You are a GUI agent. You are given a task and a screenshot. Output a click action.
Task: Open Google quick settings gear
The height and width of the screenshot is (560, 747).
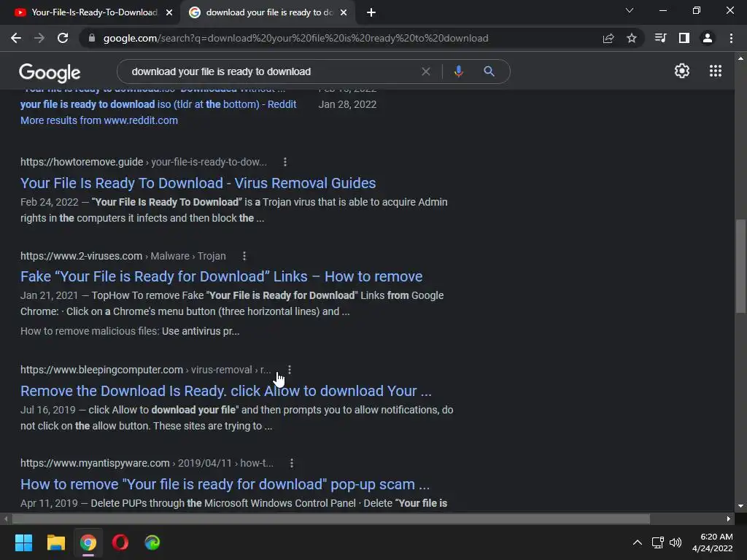[682, 71]
